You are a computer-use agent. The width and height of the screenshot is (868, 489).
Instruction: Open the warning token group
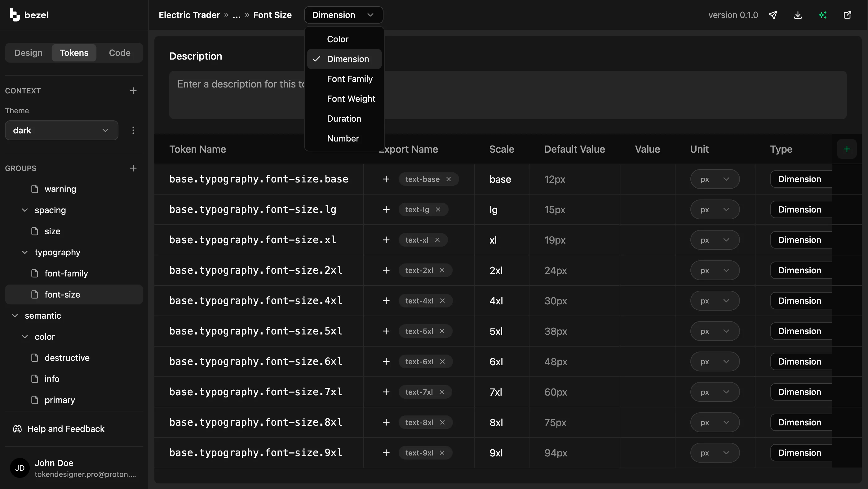click(x=74, y=189)
